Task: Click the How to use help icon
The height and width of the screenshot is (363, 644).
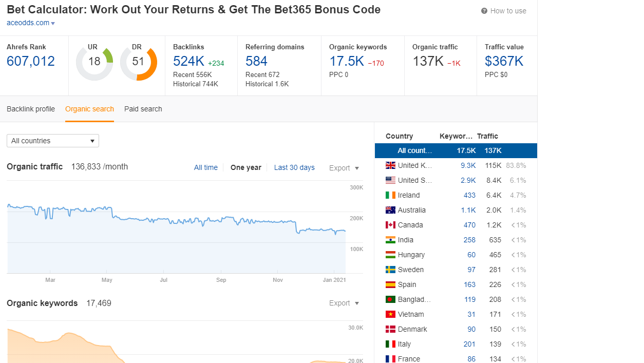Action: (484, 11)
